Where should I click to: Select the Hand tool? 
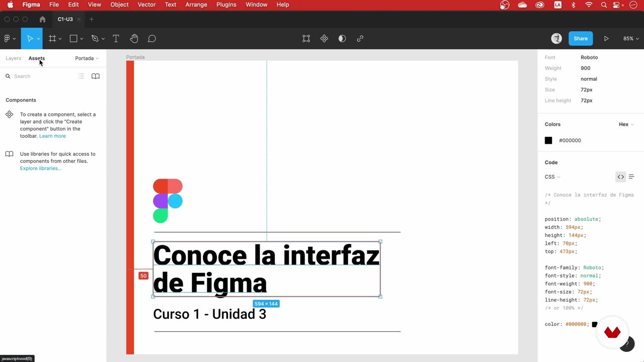pyautogui.click(x=134, y=38)
